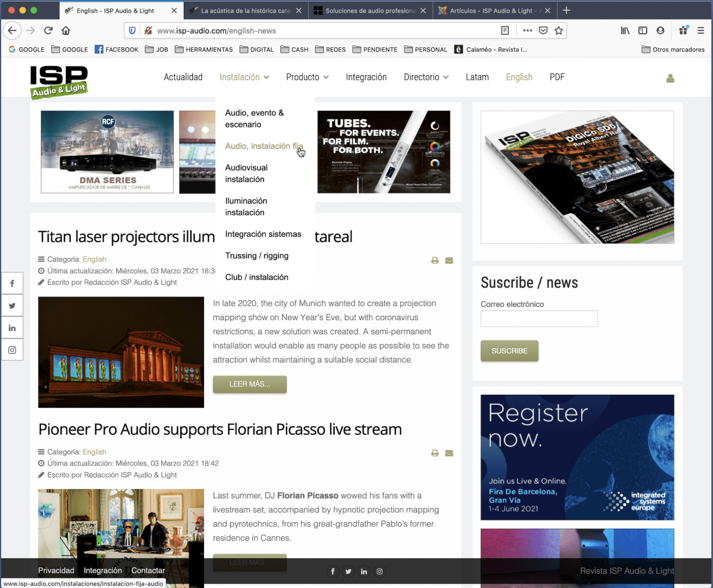Open the Calaméo - Revista bookmark
713x588 pixels.
491,50
